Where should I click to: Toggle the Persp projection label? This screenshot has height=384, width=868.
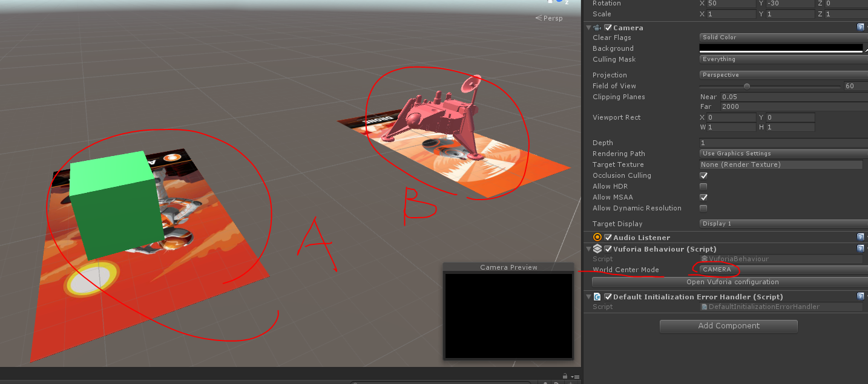click(x=549, y=18)
